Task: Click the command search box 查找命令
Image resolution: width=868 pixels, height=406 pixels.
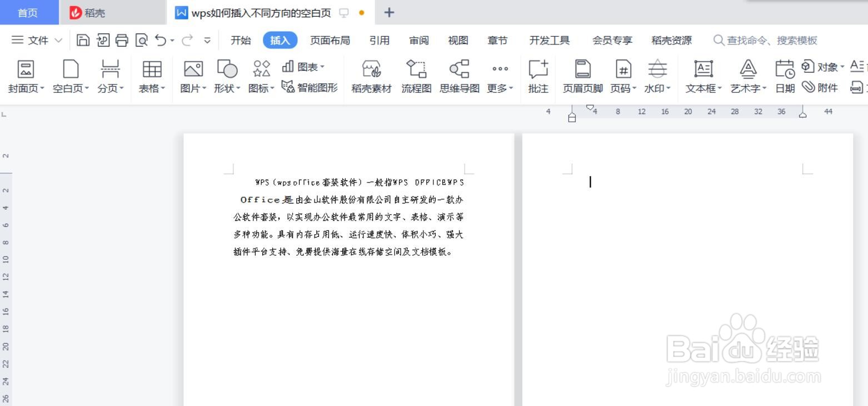Action: pos(766,40)
